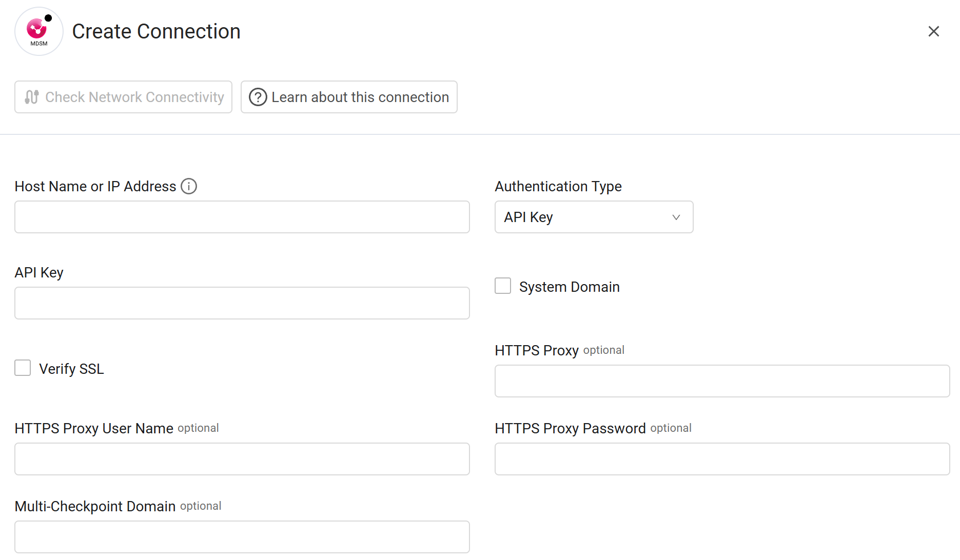The height and width of the screenshot is (560, 960).
Task: Click the chevron on the Authentication Type selector
Action: tap(676, 217)
